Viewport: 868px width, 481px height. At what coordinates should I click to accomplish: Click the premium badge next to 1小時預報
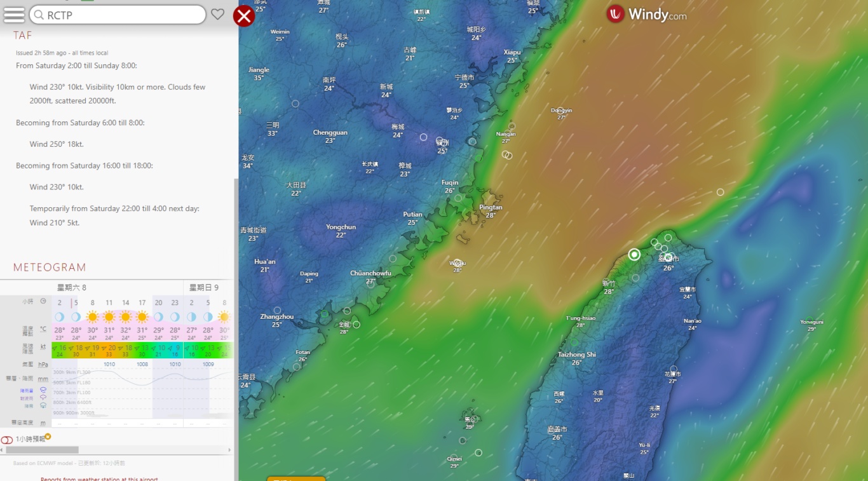coord(48,437)
